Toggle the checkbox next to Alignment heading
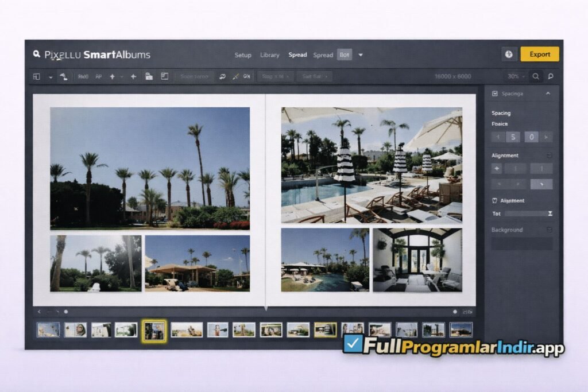 [550, 156]
